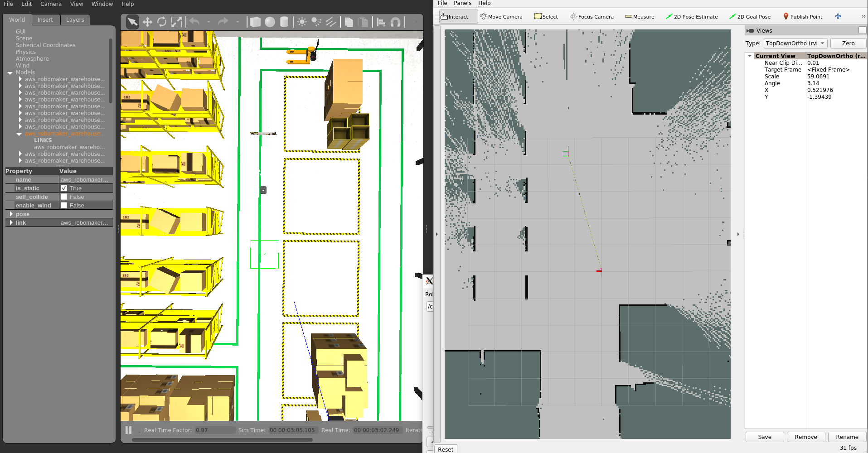Open the Camera menu
The height and width of the screenshot is (453, 868).
coord(51,4)
